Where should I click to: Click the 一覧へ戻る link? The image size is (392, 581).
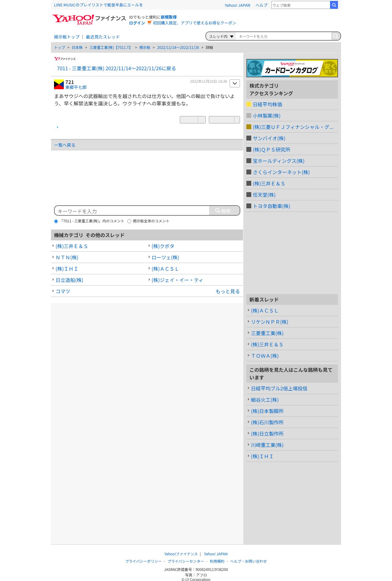tap(65, 145)
